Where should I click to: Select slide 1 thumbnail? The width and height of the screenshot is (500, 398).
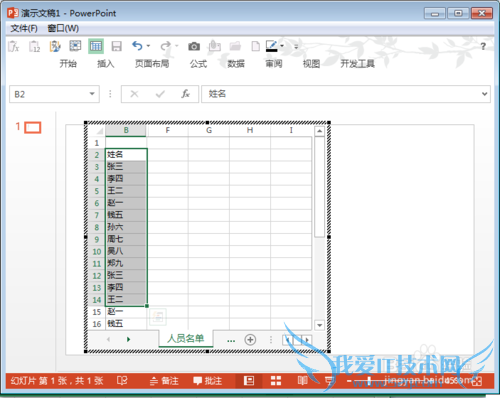(33, 127)
